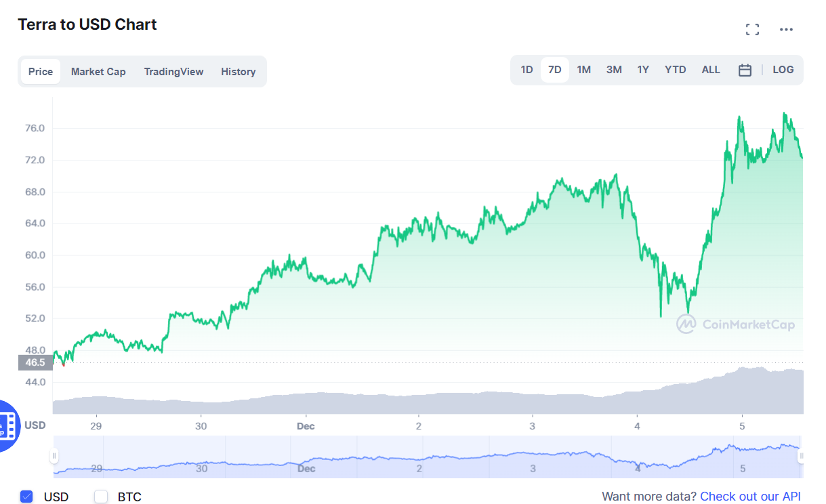Select the ALL time range

711,70
